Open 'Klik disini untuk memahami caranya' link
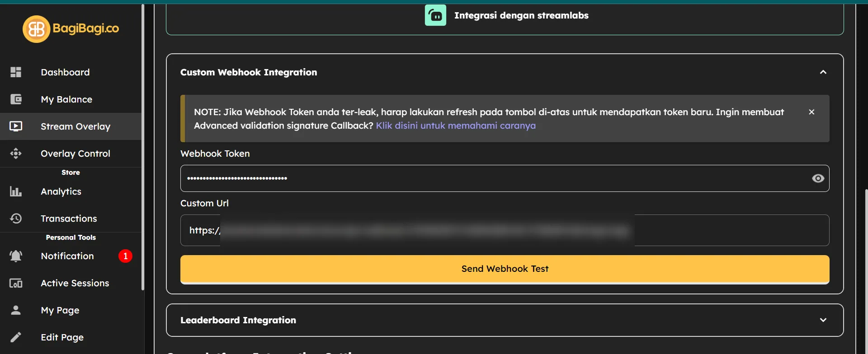This screenshot has height=354, width=868. [456, 126]
